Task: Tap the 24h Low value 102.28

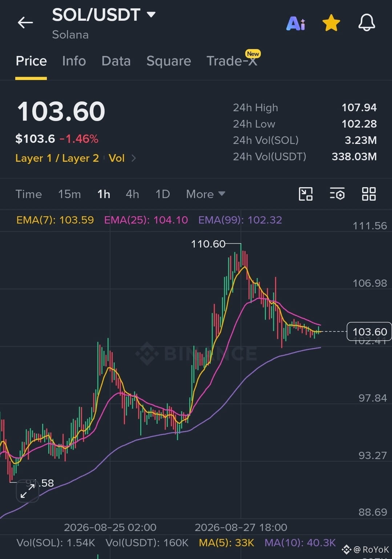Action: 359,124
